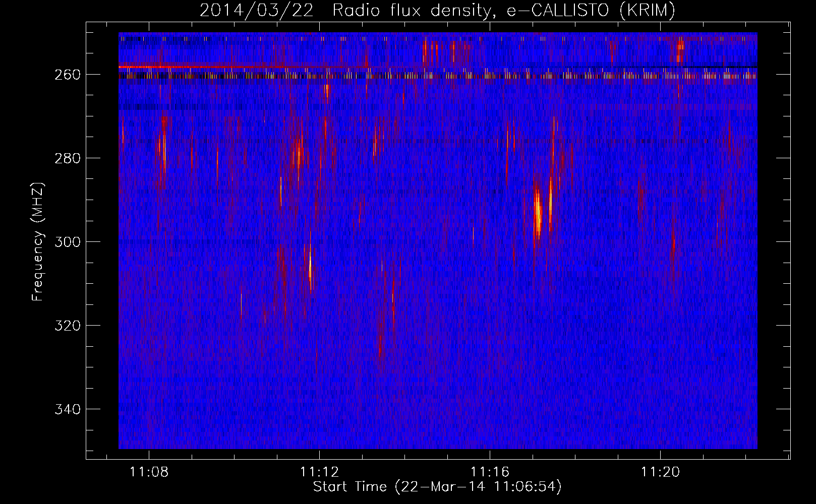Image resolution: width=816 pixels, height=504 pixels.
Task: Click the 11:16 time tick label
Action: (490, 472)
